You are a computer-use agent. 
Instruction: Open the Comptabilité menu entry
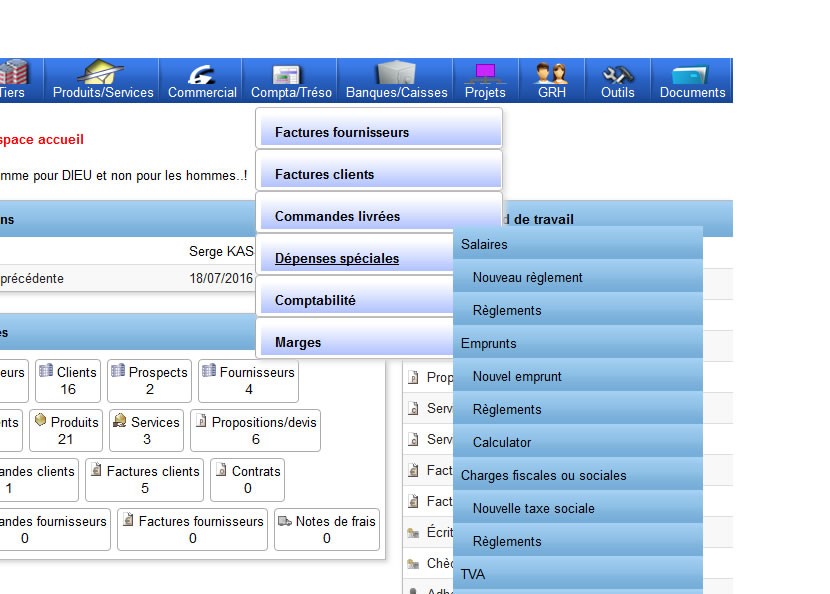(355, 296)
